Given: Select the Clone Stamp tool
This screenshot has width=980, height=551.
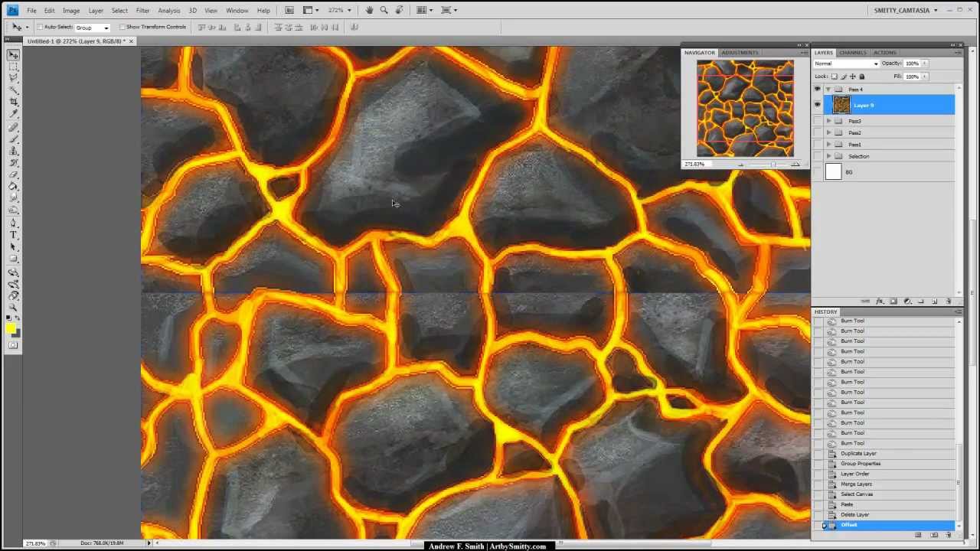Looking at the screenshot, I should point(14,151).
